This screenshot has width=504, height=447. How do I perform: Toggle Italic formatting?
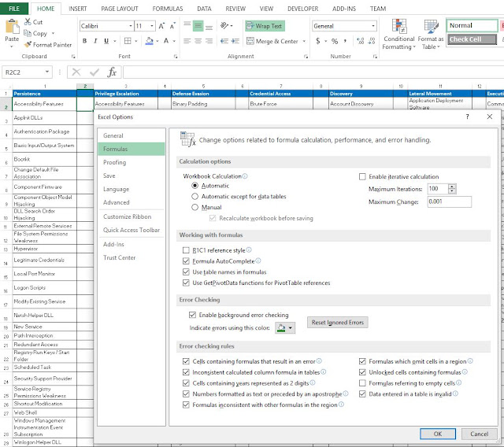coord(95,41)
